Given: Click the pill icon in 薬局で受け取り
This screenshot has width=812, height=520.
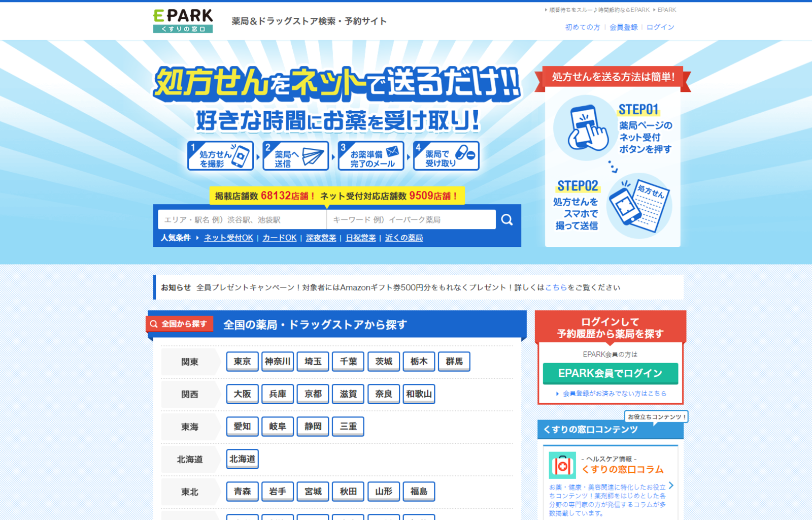Looking at the screenshot, I should pyautogui.click(x=465, y=153).
